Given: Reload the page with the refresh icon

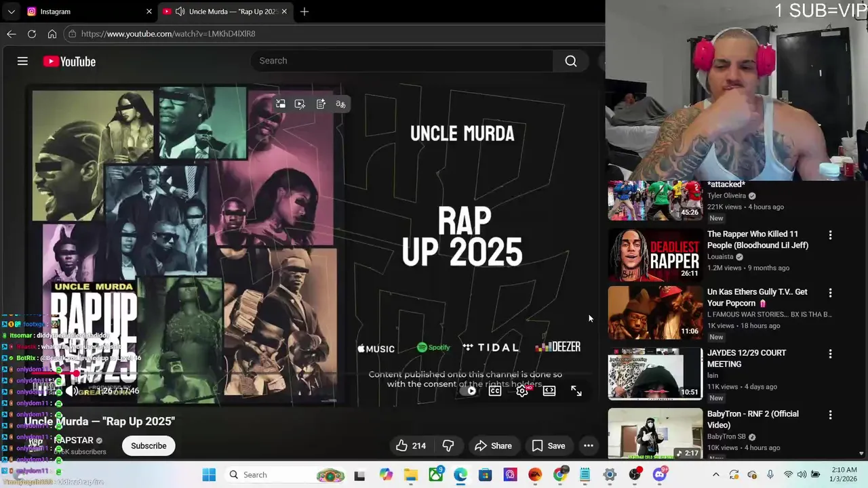Looking at the screenshot, I should [x=32, y=33].
